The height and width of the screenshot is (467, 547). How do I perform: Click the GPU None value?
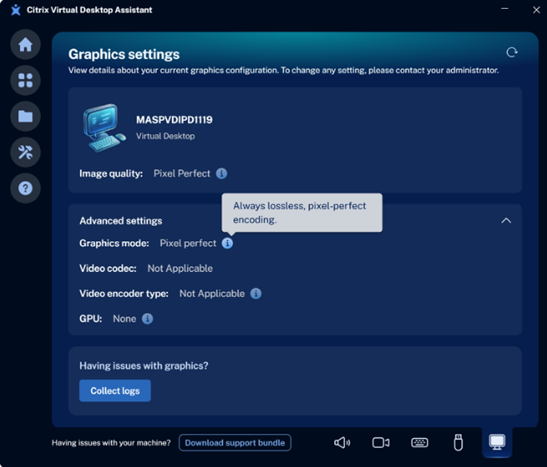[125, 319]
